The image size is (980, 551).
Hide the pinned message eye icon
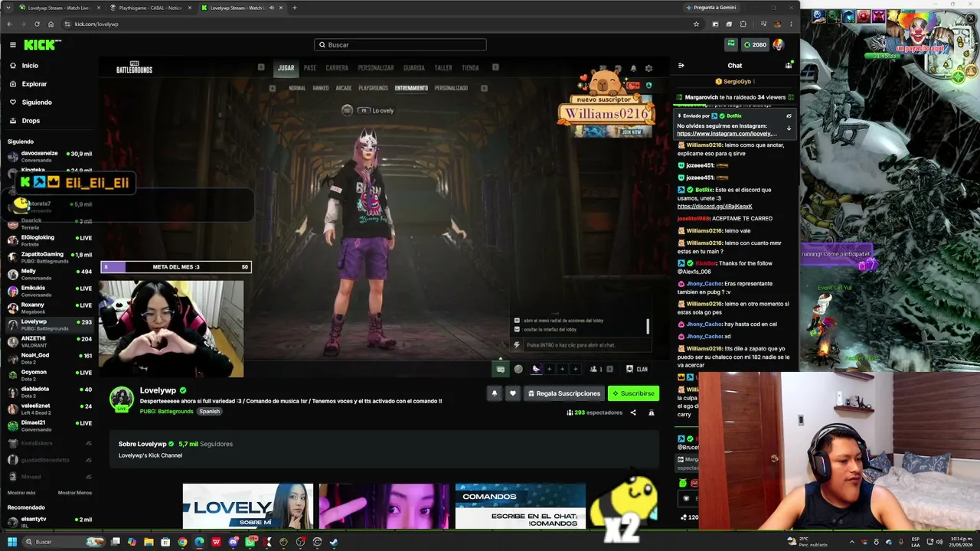coord(789,116)
